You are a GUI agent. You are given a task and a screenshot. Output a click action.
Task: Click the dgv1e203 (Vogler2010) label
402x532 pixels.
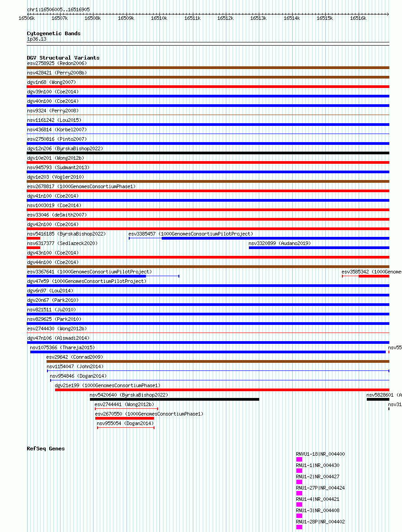[x=56, y=177]
